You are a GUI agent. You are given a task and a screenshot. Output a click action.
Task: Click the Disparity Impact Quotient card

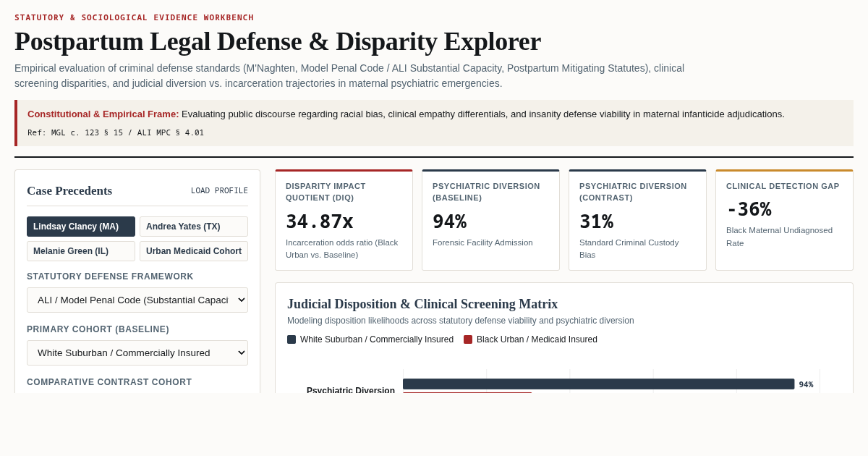(344, 220)
